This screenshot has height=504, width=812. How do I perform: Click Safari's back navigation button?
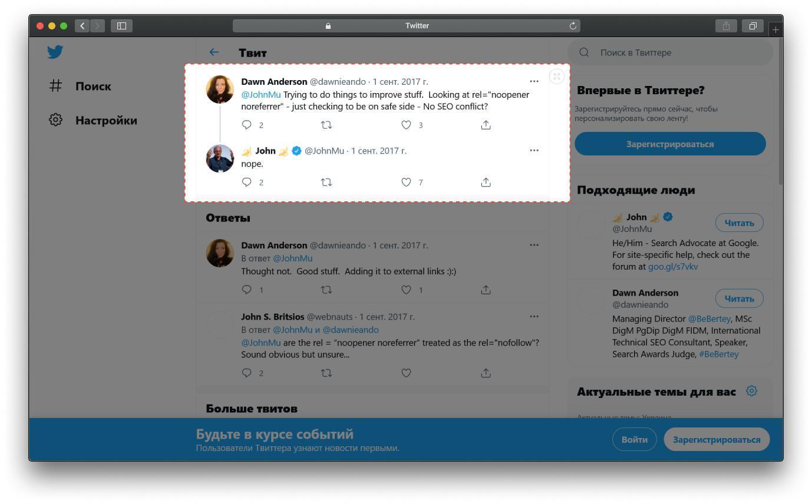[82, 26]
